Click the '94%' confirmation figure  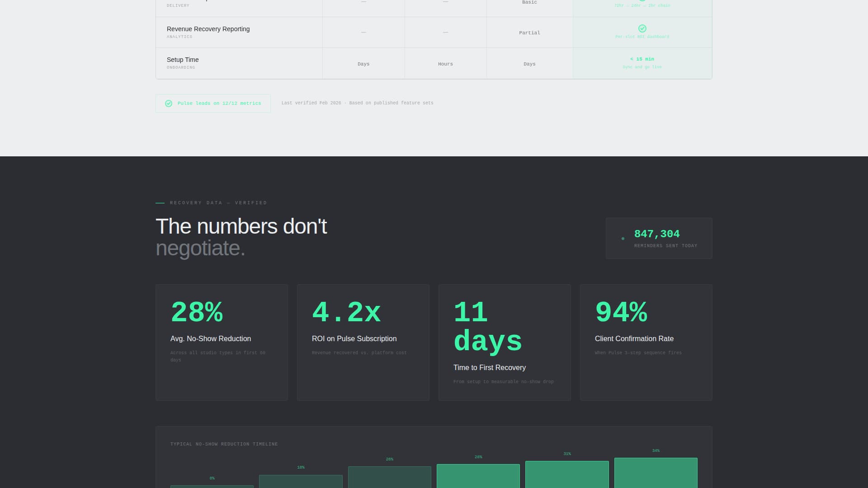tap(621, 312)
